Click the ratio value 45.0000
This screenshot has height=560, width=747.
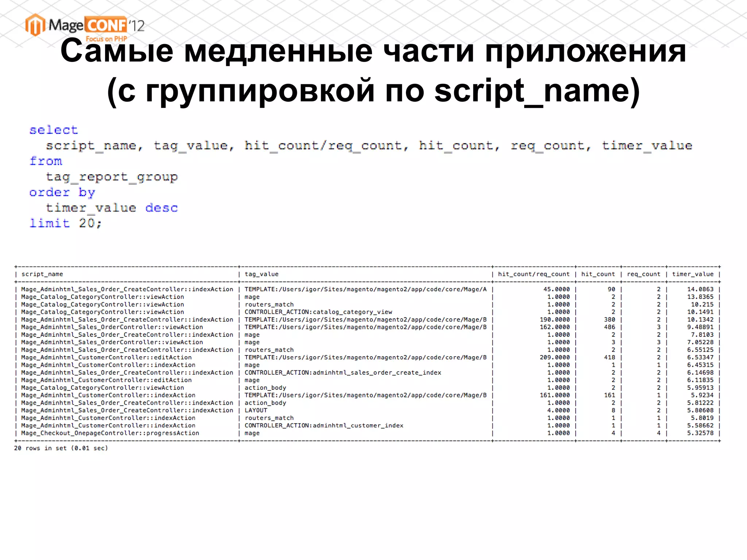pyautogui.click(x=557, y=289)
